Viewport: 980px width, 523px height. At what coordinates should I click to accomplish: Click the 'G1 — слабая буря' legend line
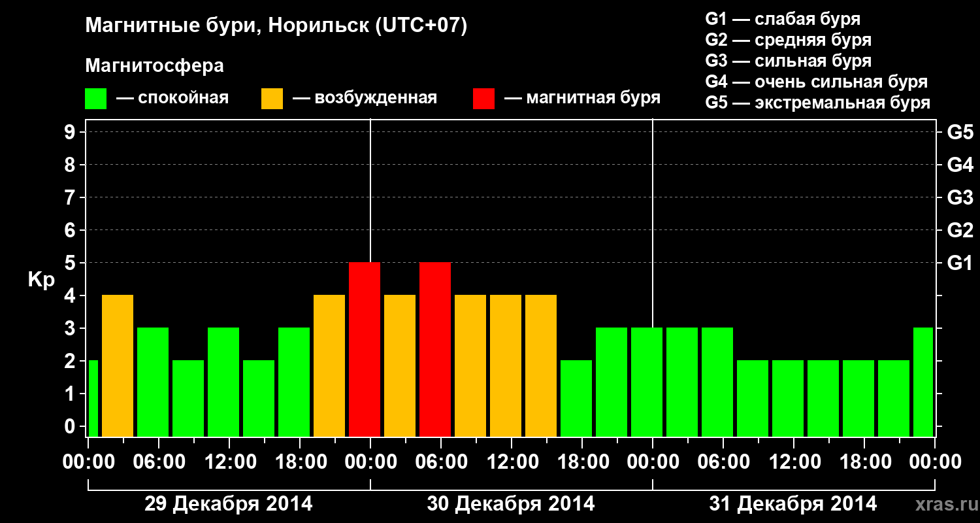[783, 19]
